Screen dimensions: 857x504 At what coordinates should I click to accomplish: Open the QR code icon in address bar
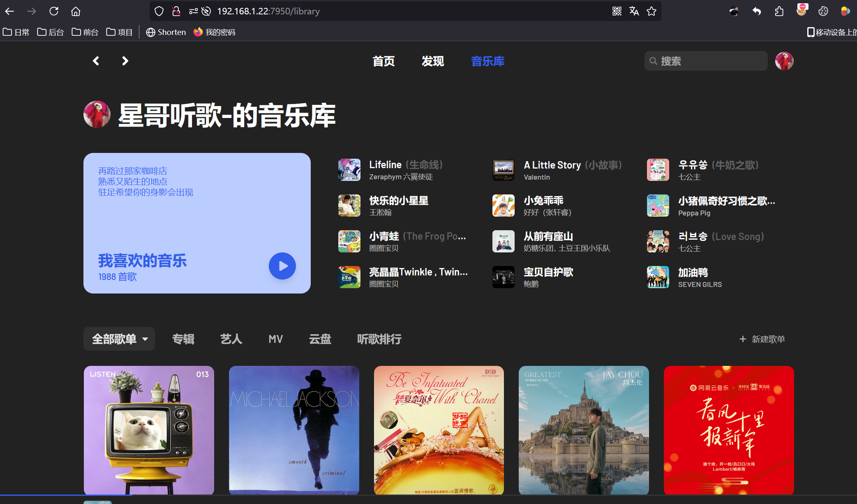point(617,11)
